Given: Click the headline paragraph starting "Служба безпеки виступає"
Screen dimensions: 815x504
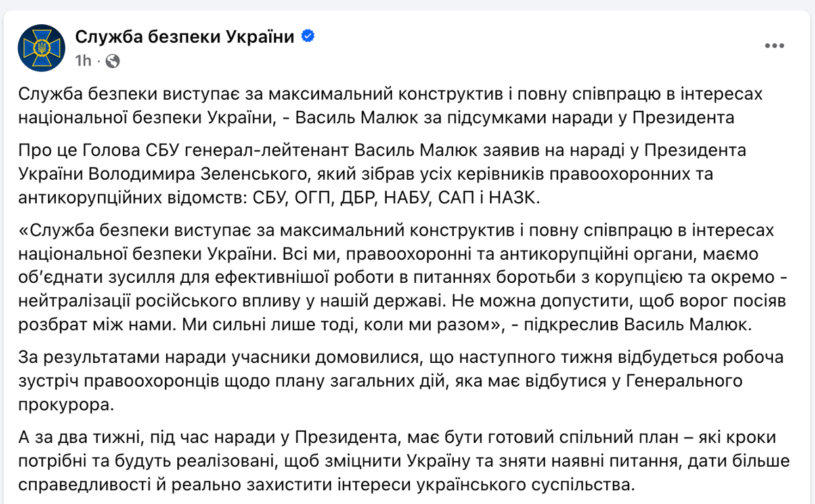Looking at the screenshot, I should click(390, 106).
